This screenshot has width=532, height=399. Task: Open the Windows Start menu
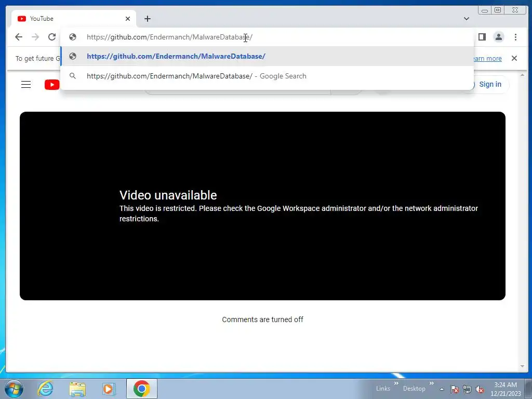coord(14,389)
